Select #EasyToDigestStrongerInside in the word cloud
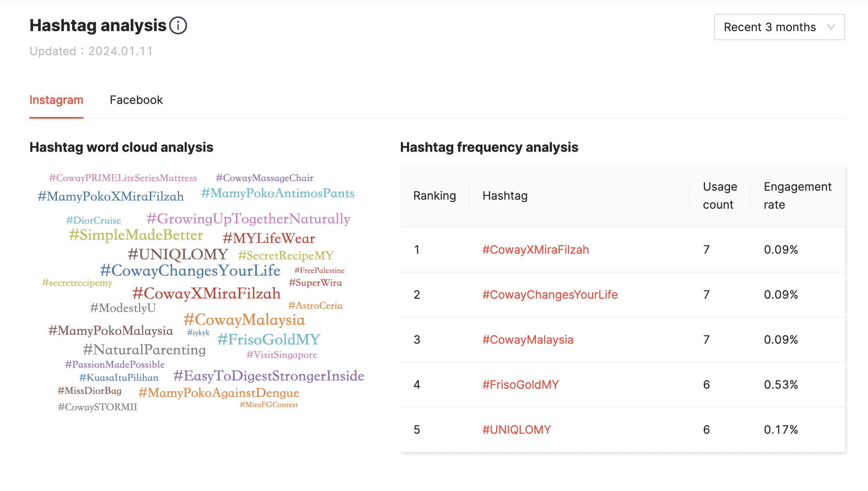This screenshot has height=491, width=868. [x=269, y=376]
